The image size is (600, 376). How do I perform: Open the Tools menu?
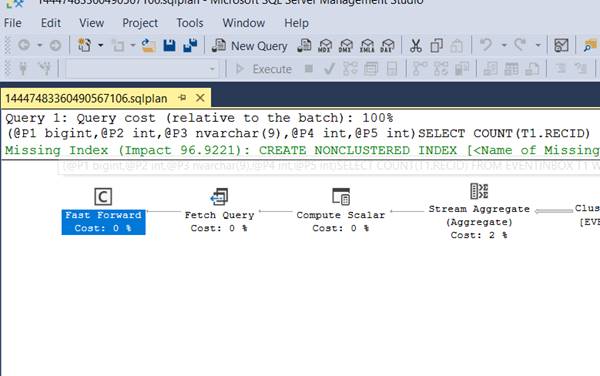(x=190, y=23)
